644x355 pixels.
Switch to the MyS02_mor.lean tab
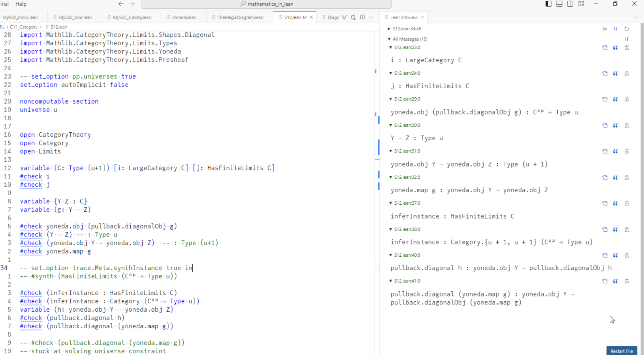click(x=75, y=17)
